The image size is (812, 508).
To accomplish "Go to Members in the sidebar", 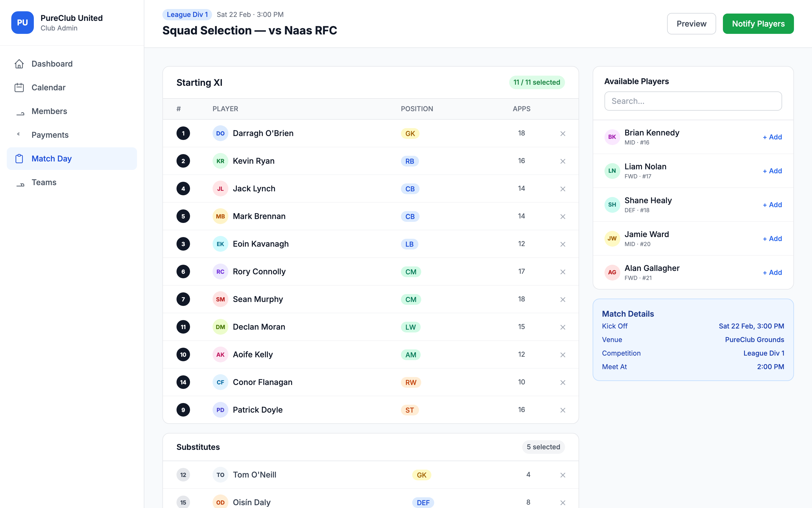I will [72, 111].
